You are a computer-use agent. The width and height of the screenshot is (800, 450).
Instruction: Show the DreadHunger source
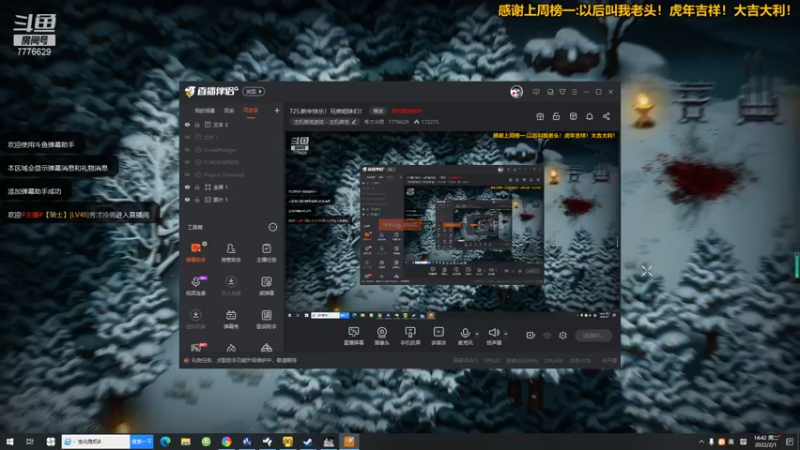(x=187, y=149)
